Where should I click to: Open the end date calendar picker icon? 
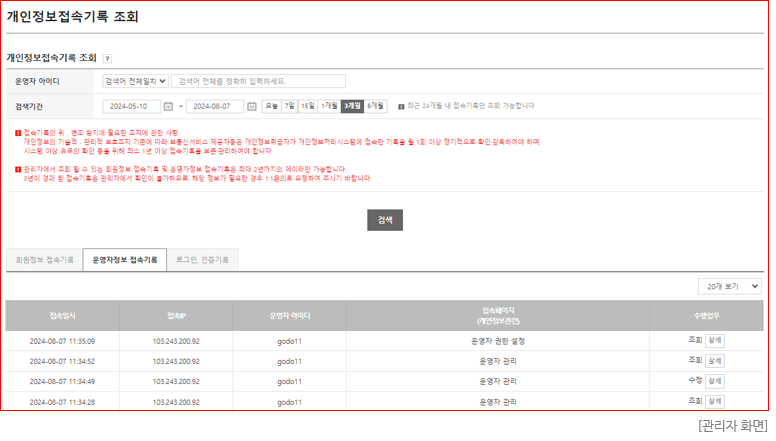pyautogui.click(x=252, y=106)
